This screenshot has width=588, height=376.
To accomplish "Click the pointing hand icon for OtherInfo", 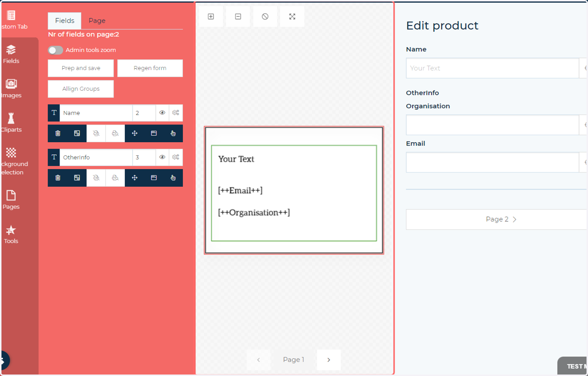I will [173, 178].
